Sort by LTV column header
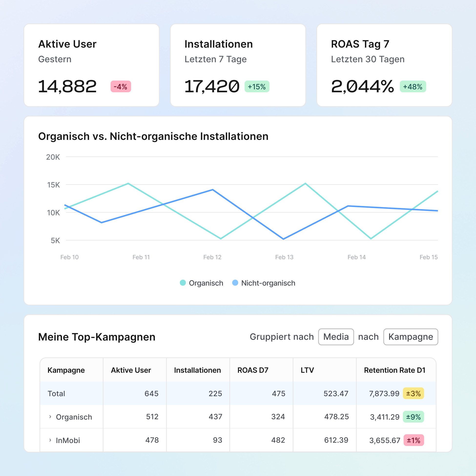The image size is (476, 476). [307, 370]
